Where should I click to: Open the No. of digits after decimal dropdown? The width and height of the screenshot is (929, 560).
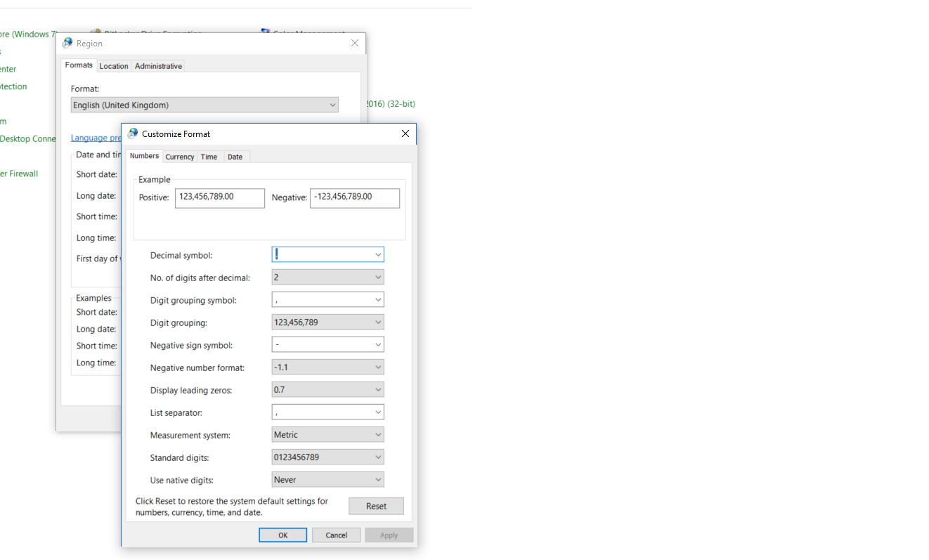[x=378, y=277]
